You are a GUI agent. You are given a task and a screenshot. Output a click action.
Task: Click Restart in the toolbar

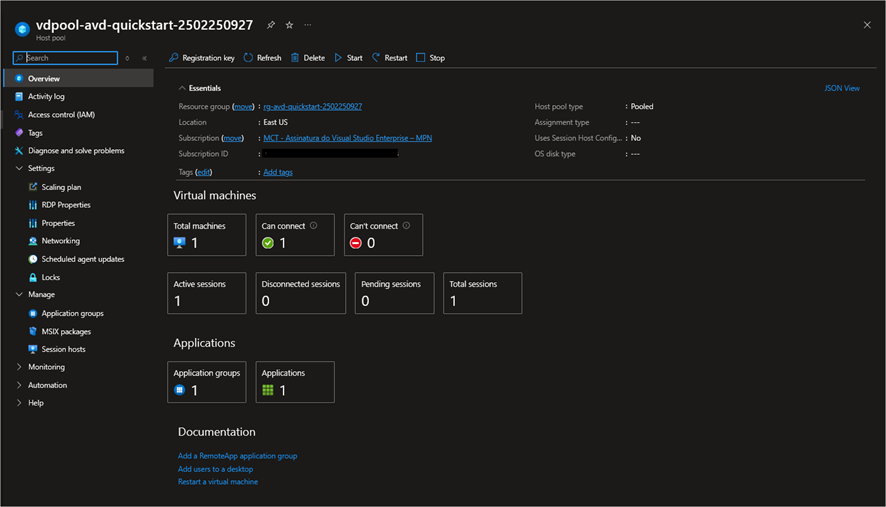(x=389, y=58)
